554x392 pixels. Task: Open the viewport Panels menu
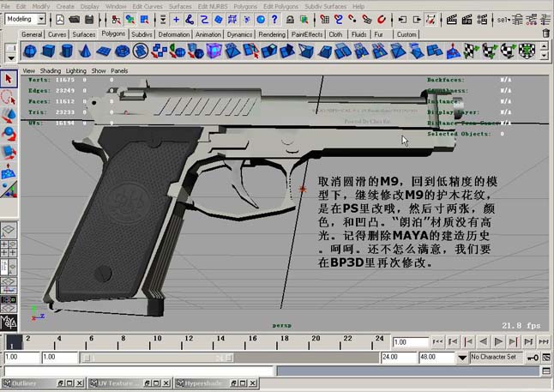click(x=119, y=70)
